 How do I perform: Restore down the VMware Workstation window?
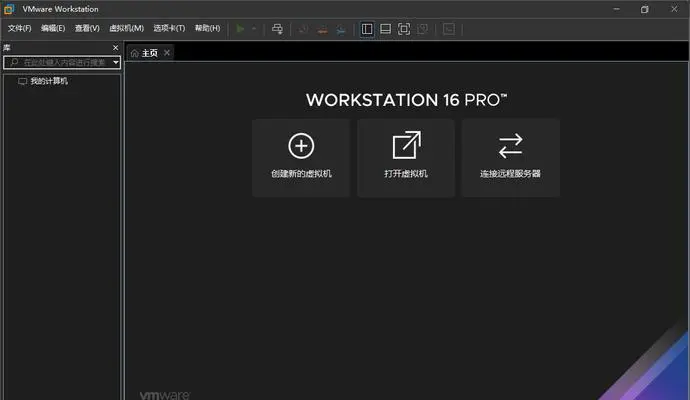(645, 9)
